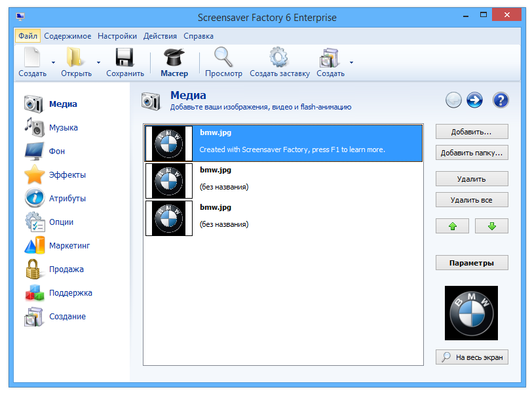Expand the Создать new document dropdown arrow
The height and width of the screenshot is (396, 532).
point(53,62)
